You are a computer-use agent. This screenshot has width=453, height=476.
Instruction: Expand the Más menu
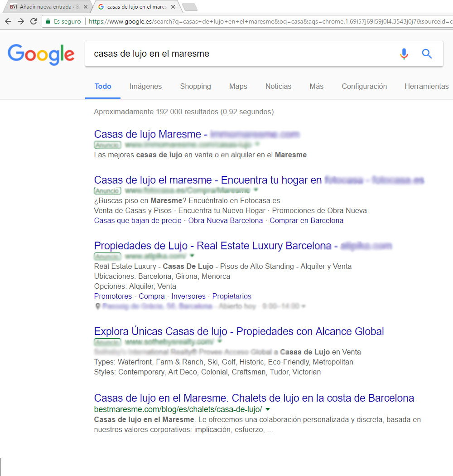click(x=317, y=86)
